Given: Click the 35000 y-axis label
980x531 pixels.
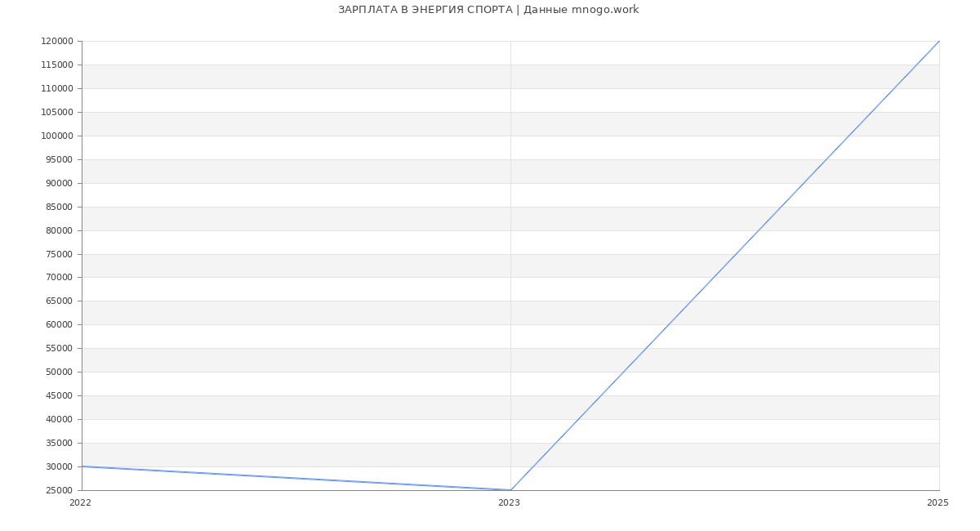Looking at the screenshot, I should pos(60,444).
